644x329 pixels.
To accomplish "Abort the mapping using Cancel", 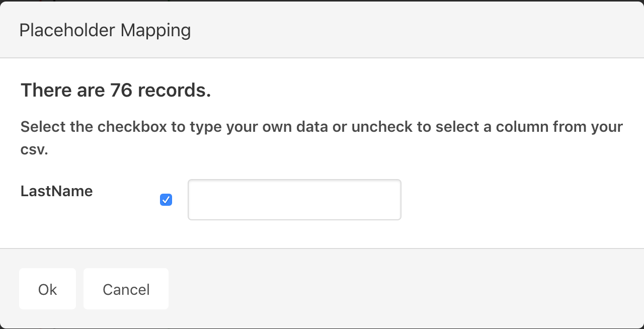I will click(x=126, y=289).
